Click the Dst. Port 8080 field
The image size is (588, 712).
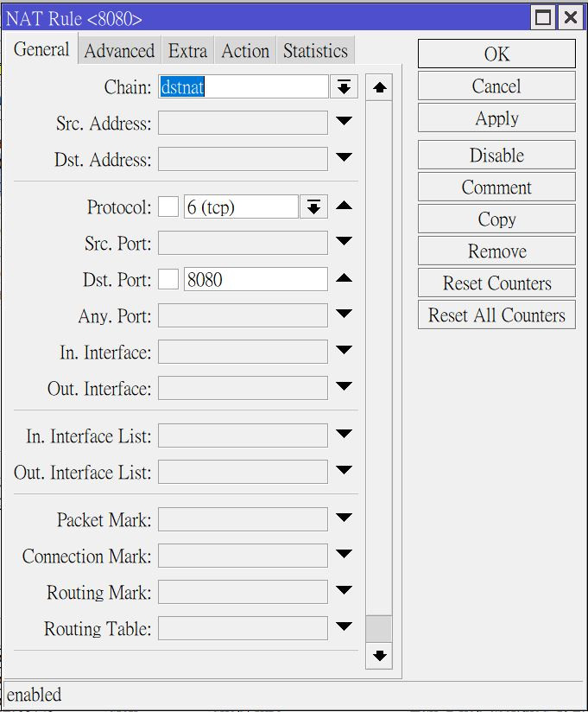[256, 279]
